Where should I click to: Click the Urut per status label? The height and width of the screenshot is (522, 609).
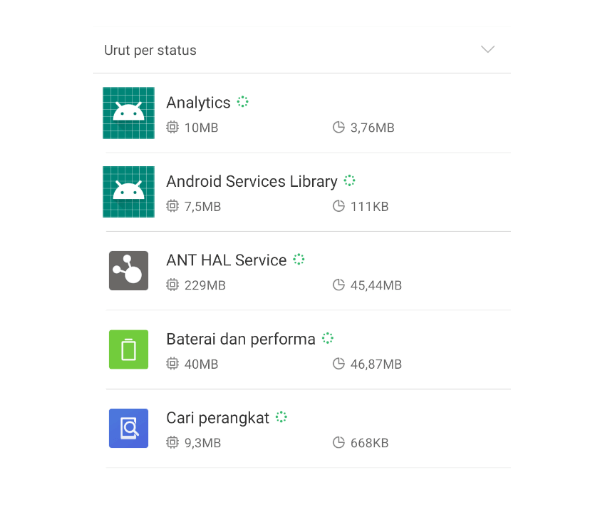tap(150, 50)
